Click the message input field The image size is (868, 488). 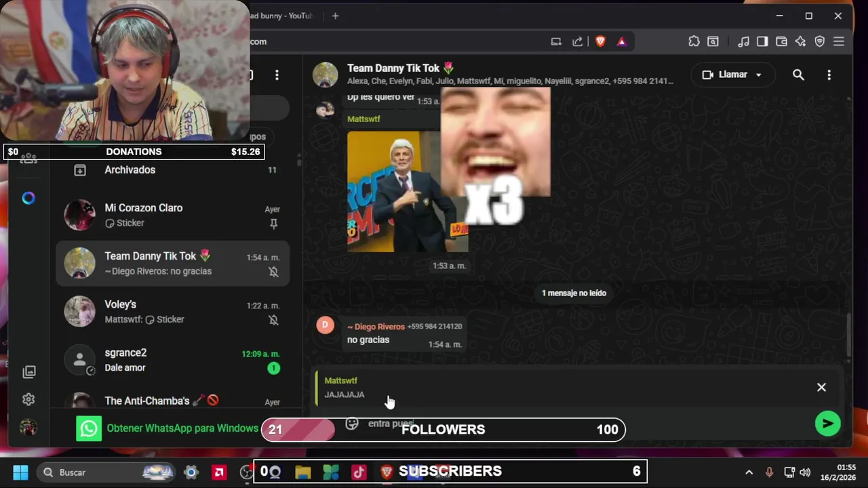click(x=583, y=424)
